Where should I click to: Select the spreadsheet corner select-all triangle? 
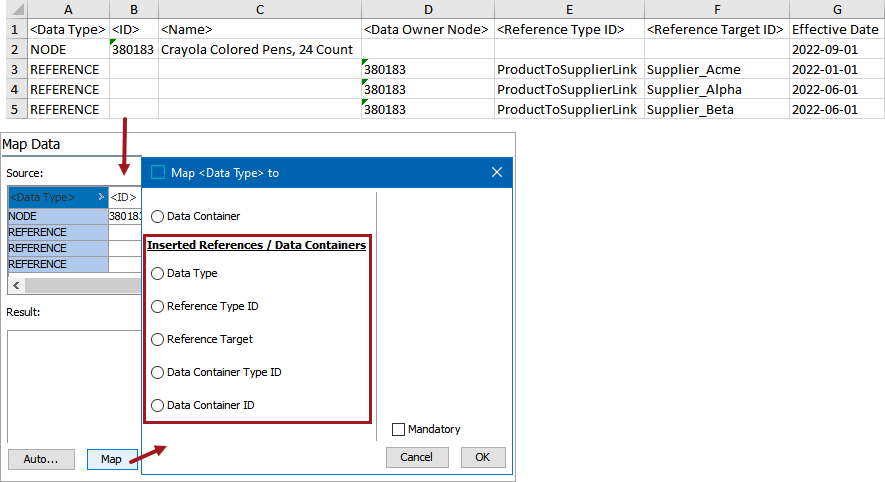tap(17, 10)
